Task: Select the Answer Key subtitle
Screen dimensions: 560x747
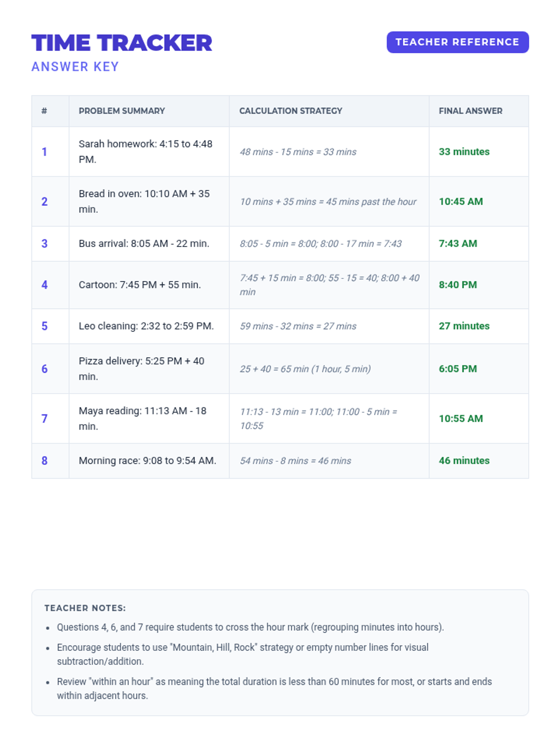Action: (x=75, y=67)
